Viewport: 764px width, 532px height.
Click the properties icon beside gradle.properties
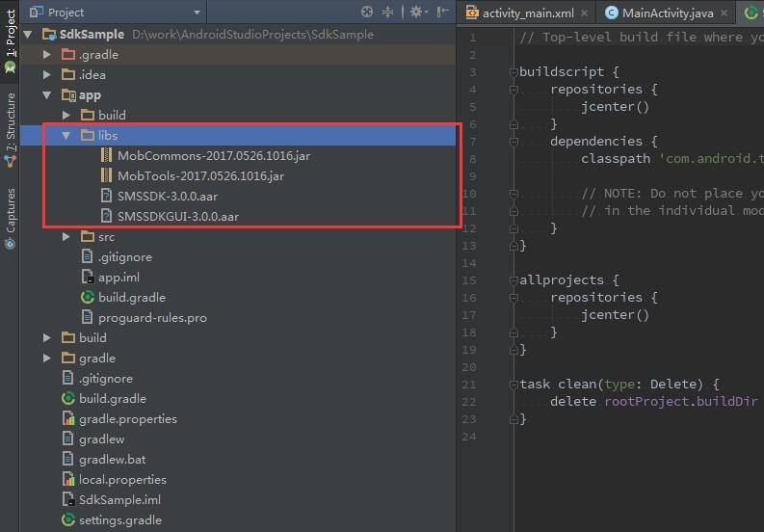[x=68, y=418]
